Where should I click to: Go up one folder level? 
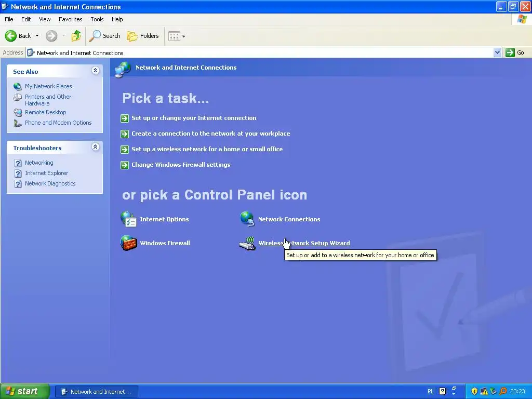pyautogui.click(x=76, y=36)
